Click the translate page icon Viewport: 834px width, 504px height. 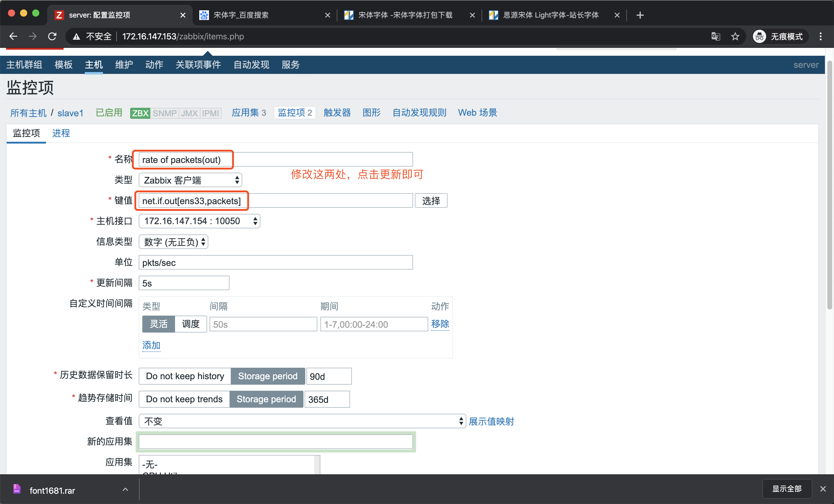(x=716, y=36)
